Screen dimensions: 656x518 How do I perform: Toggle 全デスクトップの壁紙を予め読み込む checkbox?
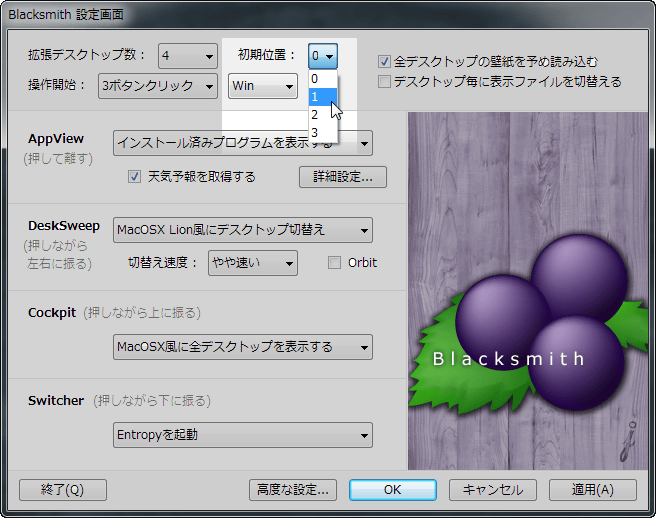384,62
